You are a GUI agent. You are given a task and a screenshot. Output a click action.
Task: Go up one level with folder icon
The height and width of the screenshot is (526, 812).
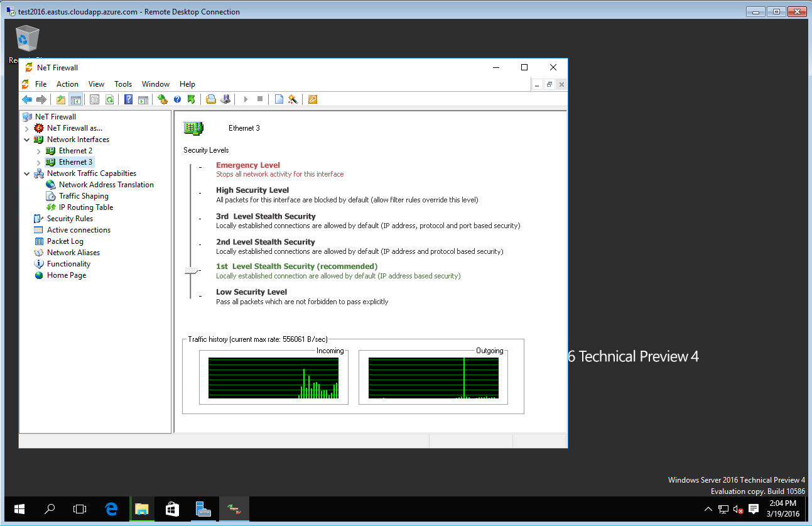61,99
